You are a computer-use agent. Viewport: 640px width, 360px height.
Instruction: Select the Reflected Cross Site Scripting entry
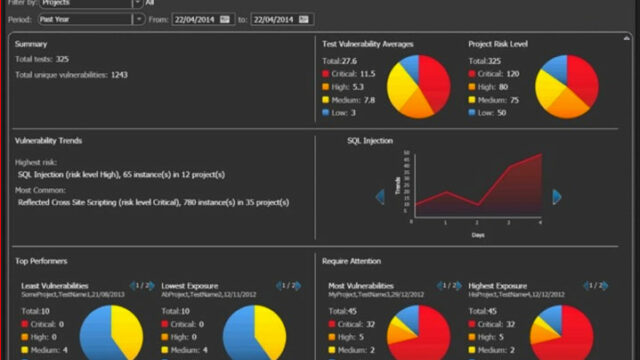(x=153, y=202)
